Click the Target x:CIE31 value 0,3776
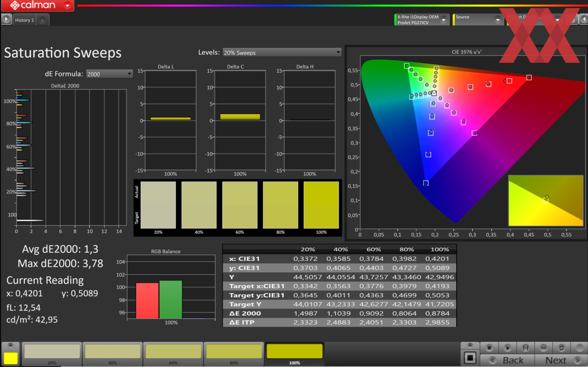 (x=371, y=286)
